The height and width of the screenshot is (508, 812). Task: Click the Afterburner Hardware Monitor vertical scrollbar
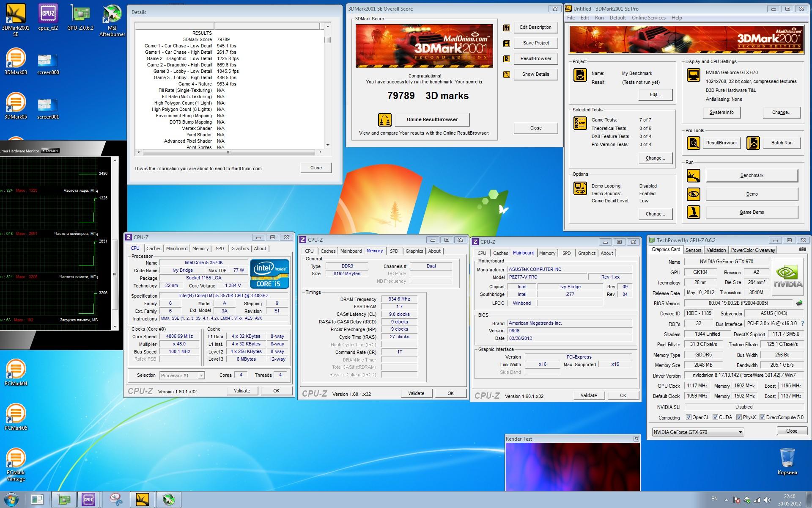point(114,275)
